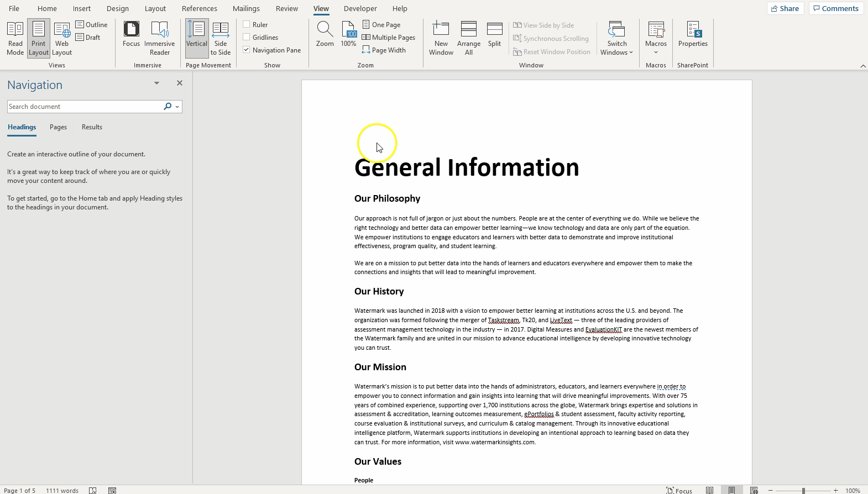868x494 pixels.
Task: Click Print Layout toggle in status bar
Action: pyautogui.click(x=731, y=490)
